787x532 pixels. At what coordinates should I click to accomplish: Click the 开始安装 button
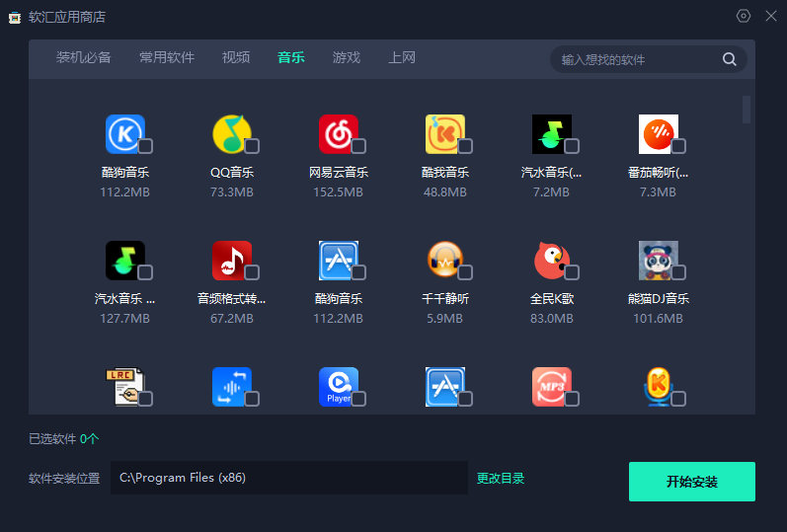691,482
